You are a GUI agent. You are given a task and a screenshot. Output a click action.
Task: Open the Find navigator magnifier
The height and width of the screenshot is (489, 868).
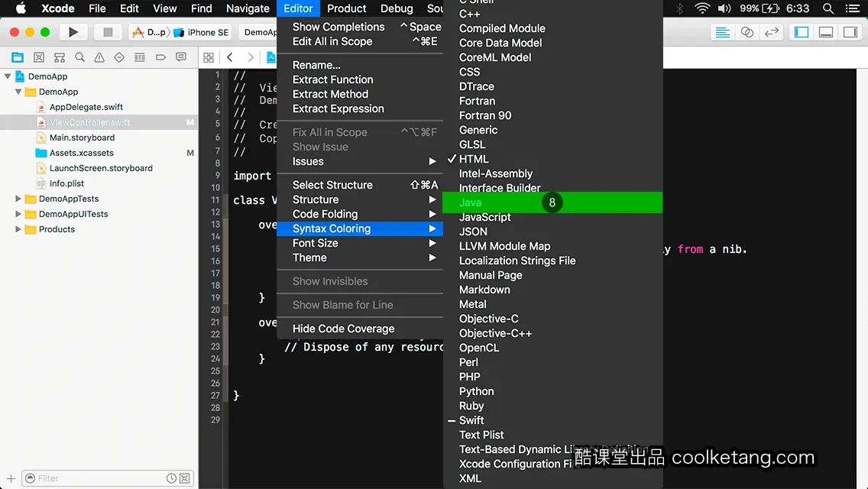(x=79, y=57)
